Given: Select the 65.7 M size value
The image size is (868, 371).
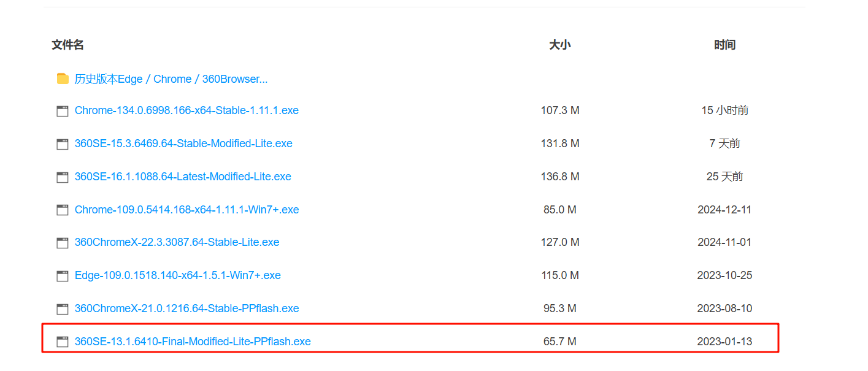Looking at the screenshot, I should click(560, 342).
